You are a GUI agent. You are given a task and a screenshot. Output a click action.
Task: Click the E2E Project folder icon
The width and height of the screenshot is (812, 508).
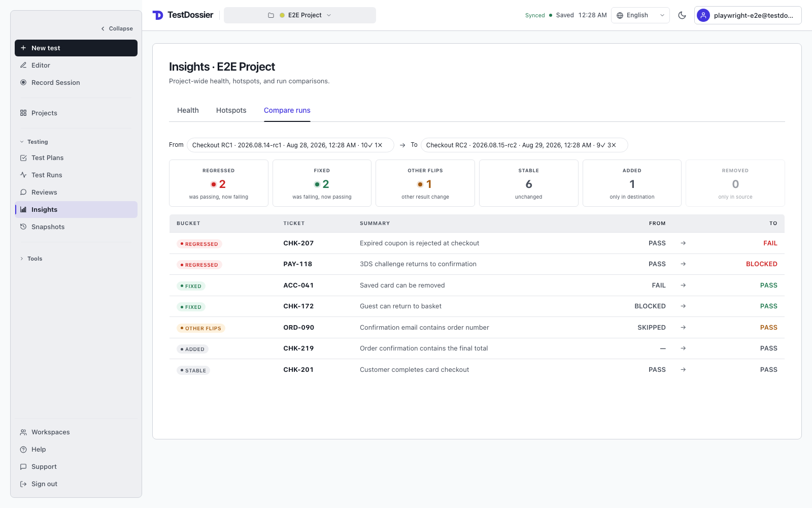click(x=271, y=15)
